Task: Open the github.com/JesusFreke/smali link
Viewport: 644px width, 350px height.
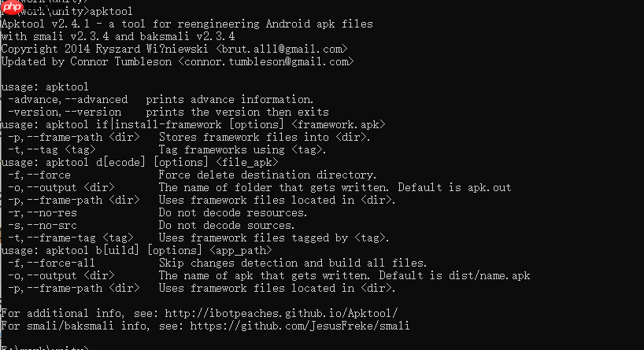Action: pos(311,326)
